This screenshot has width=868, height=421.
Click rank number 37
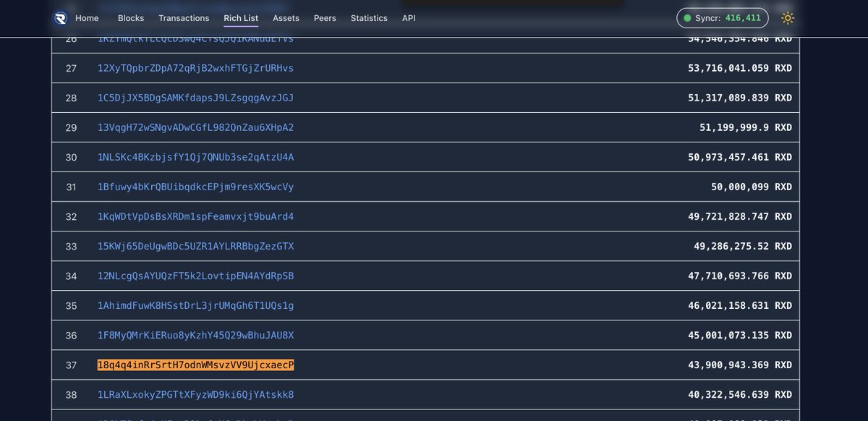(x=71, y=365)
